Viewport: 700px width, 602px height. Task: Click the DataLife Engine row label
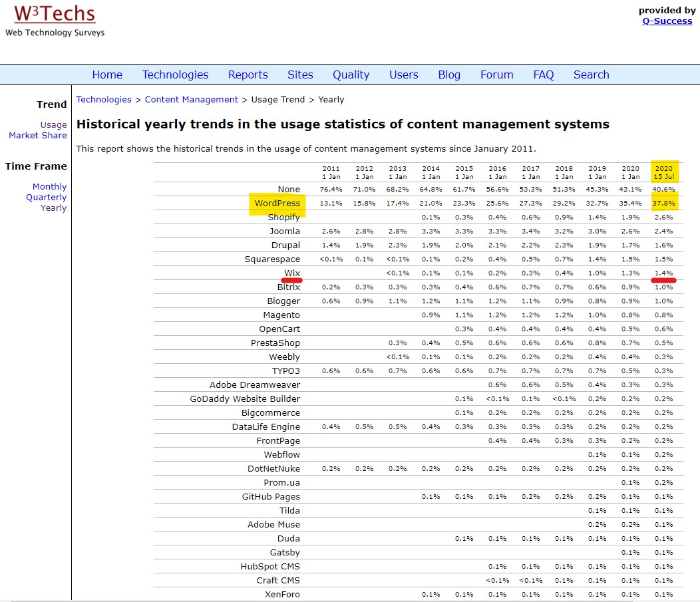tap(266, 427)
